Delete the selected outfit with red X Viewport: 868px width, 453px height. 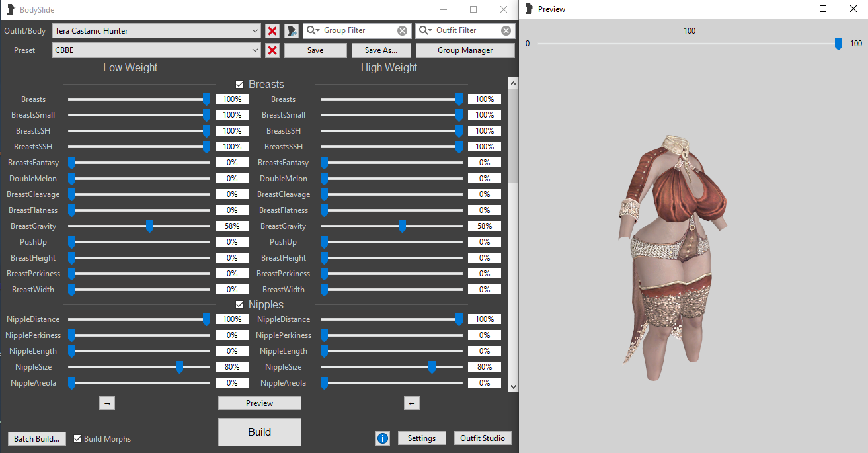(272, 31)
